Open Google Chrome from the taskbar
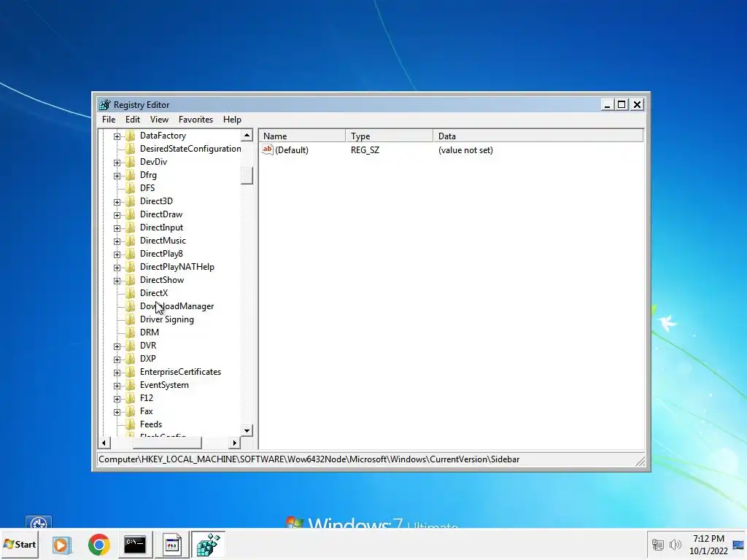This screenshot has width=747, height=560. pos(99,544)
